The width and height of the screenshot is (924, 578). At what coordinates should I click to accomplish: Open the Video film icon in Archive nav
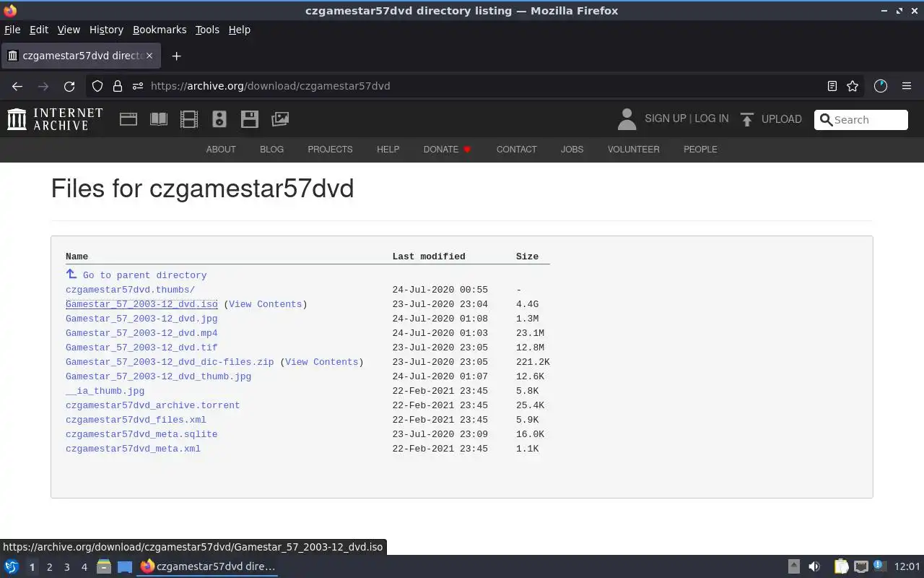click(189, 119)
